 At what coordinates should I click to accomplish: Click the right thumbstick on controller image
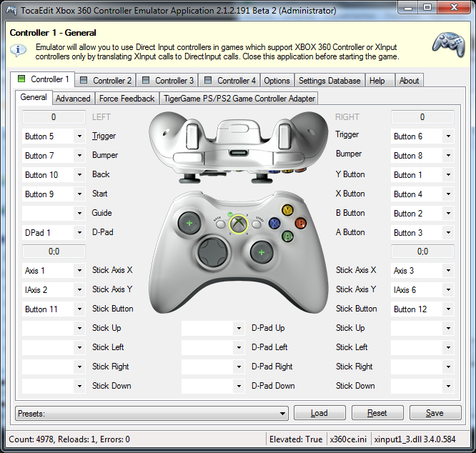pos(262,252)
